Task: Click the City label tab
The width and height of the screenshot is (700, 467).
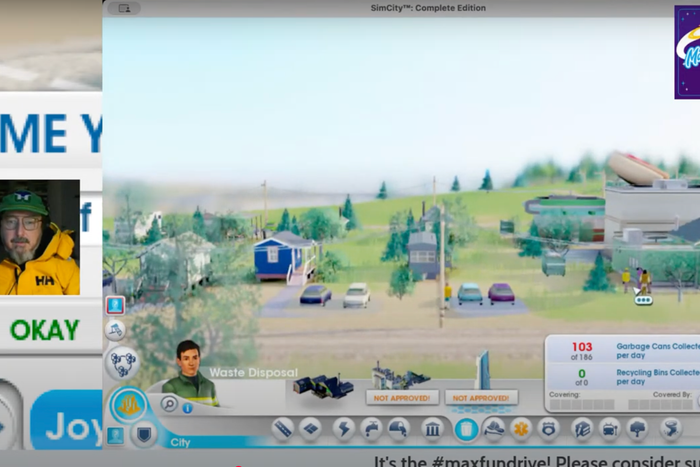Action: [180, 442]
